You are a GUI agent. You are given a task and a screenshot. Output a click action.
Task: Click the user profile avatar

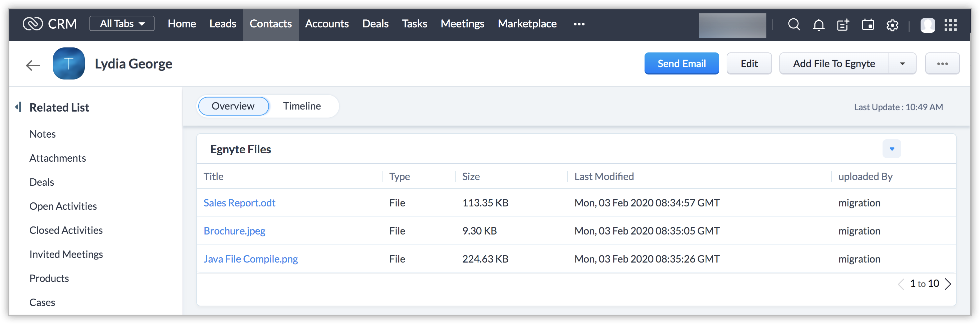tap(928, 25)
